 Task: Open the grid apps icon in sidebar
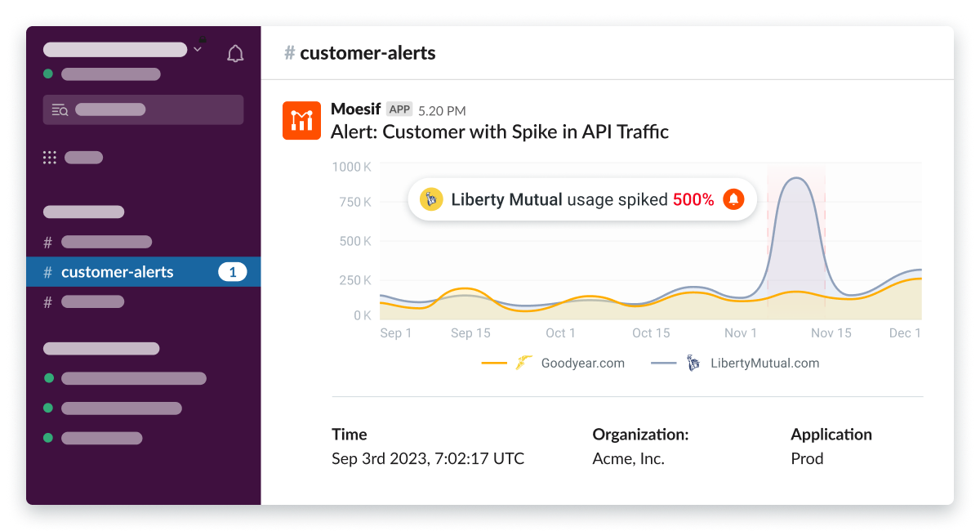point(50,158)
